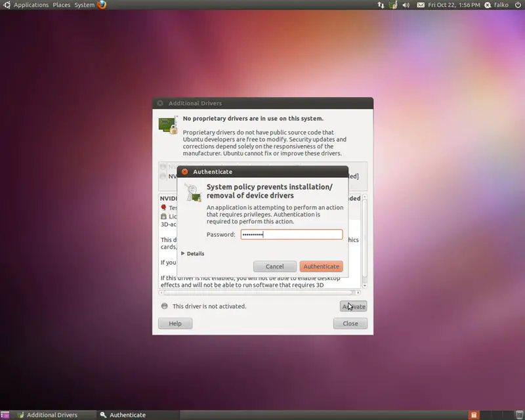The image size is (525, 420).
Task: Click "This driver is not activated." text
Action: pos(209,306)
